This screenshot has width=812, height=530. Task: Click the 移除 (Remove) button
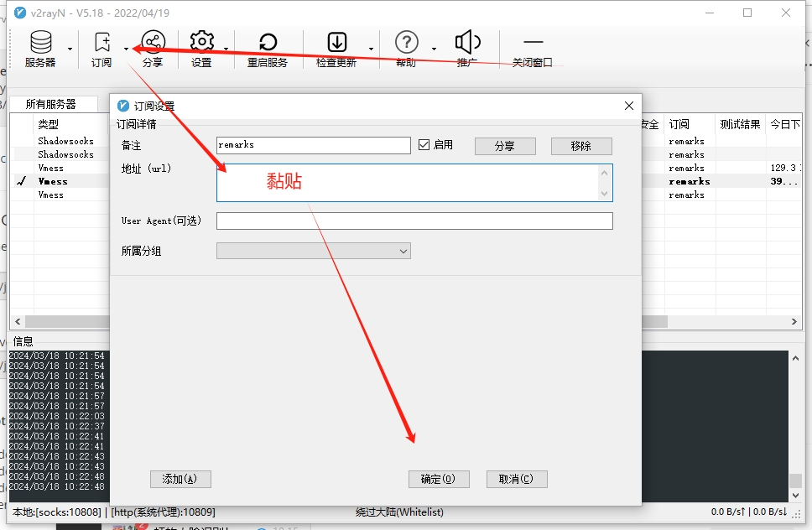[x=580, y=146]
